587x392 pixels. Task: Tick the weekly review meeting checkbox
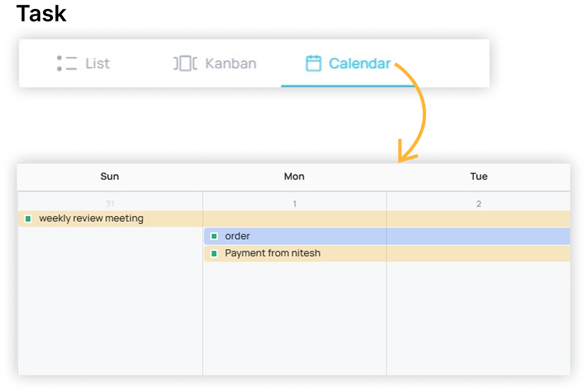28,218
